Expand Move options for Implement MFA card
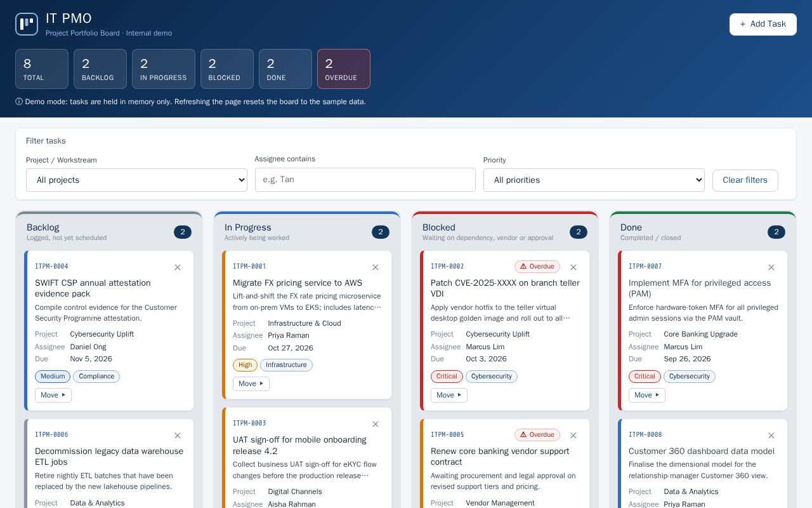 [647, 395]
